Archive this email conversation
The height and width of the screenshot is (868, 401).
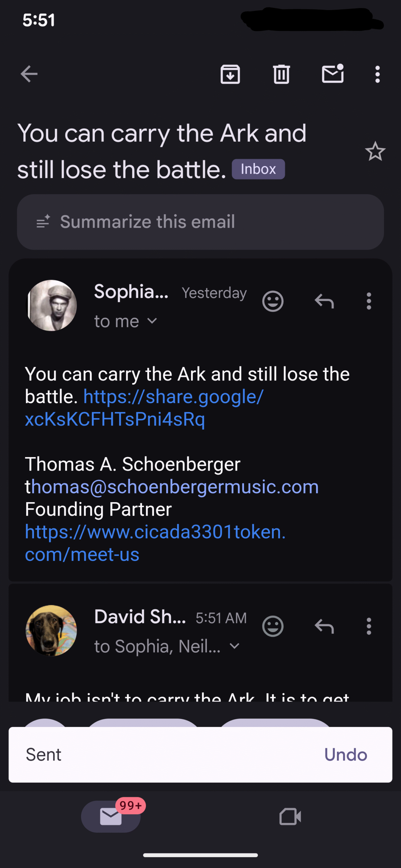pyautogui.click(x=230, y=74)
